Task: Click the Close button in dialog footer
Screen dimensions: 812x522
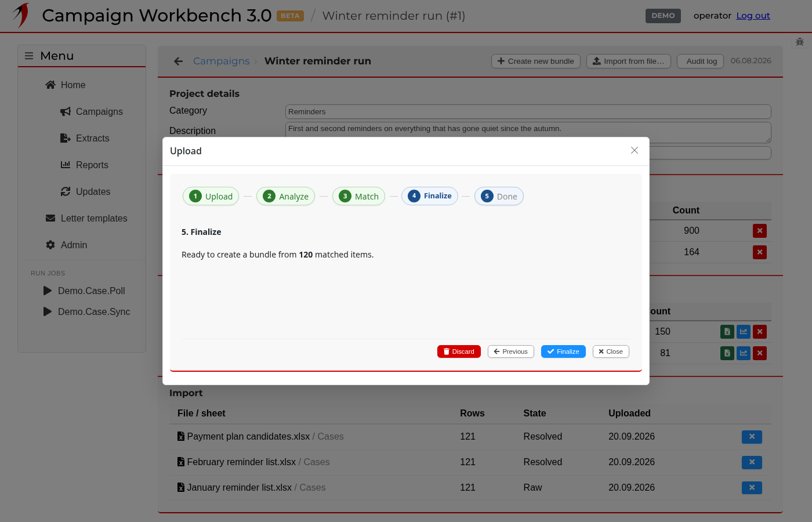Action: [x=611, y=351]
